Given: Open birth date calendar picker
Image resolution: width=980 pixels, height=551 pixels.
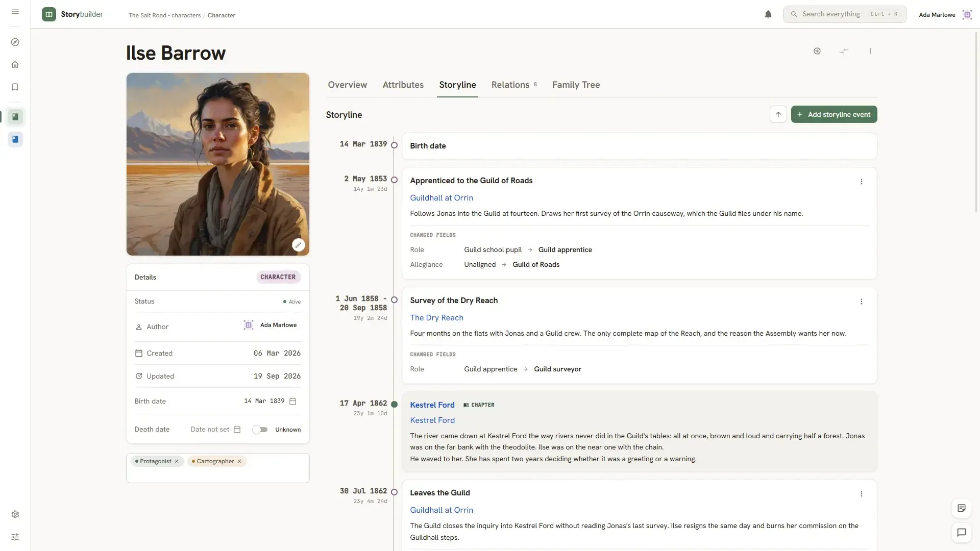Looking at the screenshot, I should [x=293, y=402].
